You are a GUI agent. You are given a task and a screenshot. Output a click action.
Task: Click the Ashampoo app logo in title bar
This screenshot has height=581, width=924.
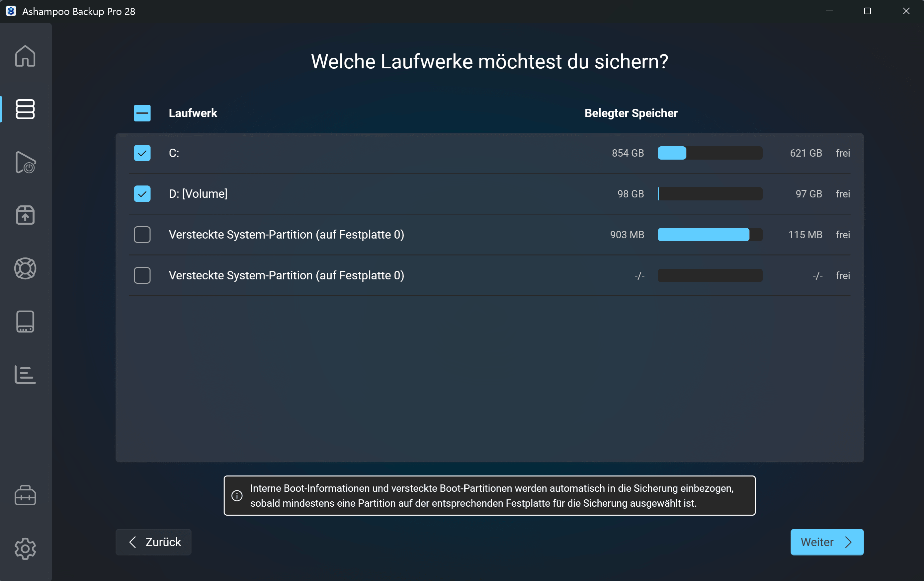[x=11, y=11]
